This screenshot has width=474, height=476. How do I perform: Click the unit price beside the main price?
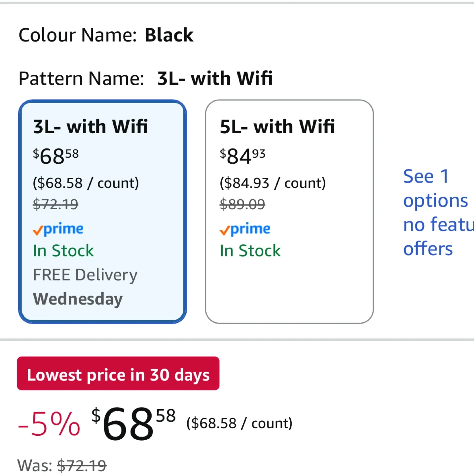(x=239, y=423)
